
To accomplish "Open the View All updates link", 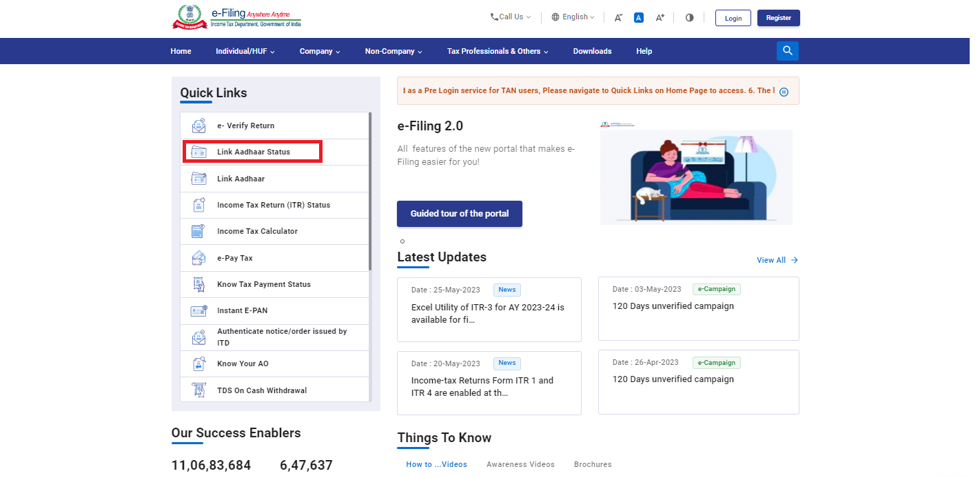I will pyautogui.click(x=777, y=260).
